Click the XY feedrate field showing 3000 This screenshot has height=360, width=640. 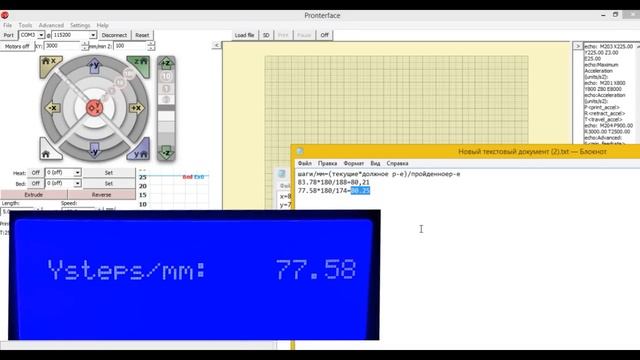click(x=63, y=46)
